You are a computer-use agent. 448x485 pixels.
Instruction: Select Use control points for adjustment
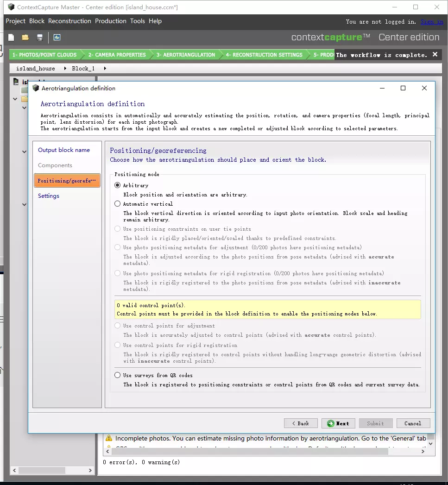(117, 325)
